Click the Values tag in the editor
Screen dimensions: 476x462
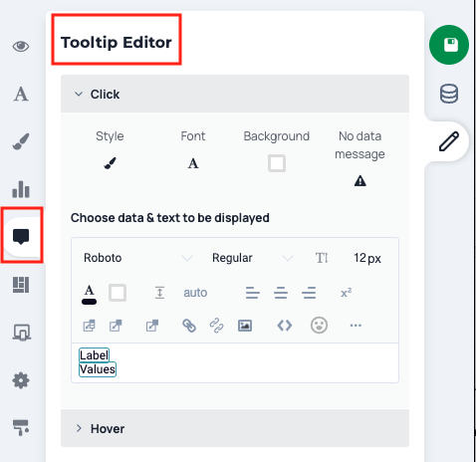tap(98, 369)
